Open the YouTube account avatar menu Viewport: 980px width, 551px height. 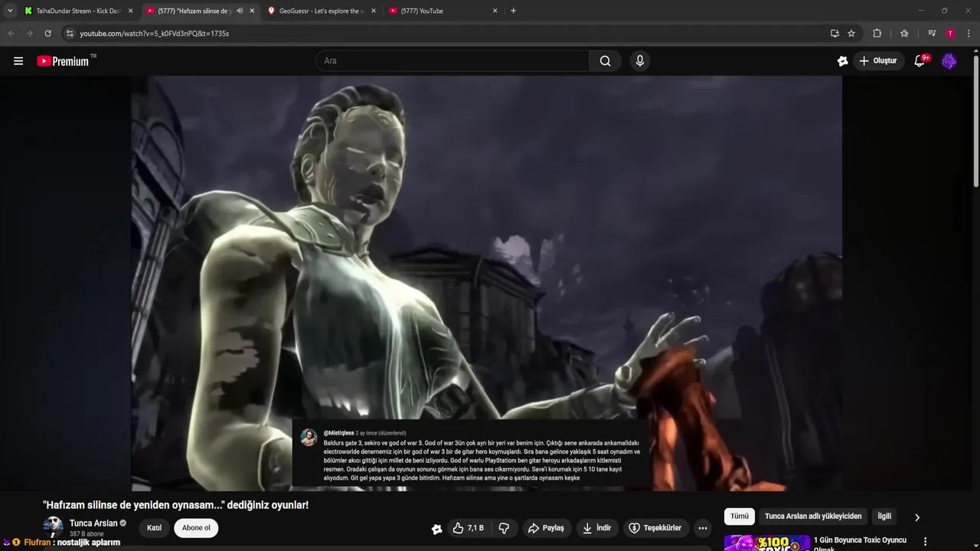tap(949, 61)
